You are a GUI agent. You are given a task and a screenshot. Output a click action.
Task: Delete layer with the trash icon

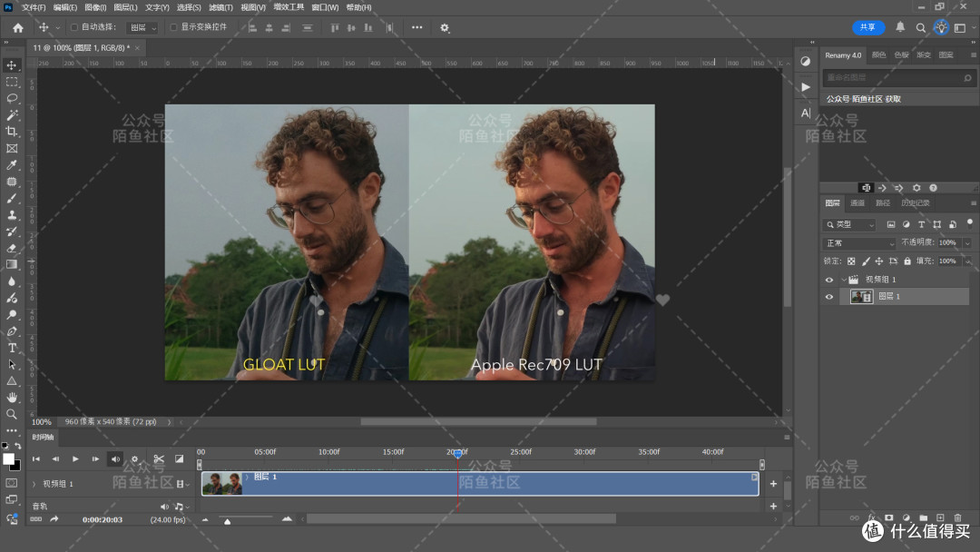[957, 517]
